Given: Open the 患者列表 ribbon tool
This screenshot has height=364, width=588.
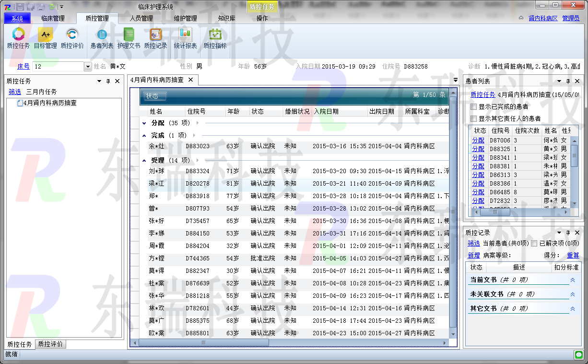Looking at the screenshot, I should point(102,38).
